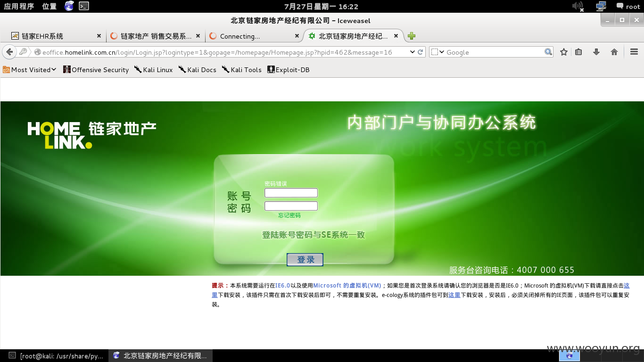Open the root user menu

point(628,6)
